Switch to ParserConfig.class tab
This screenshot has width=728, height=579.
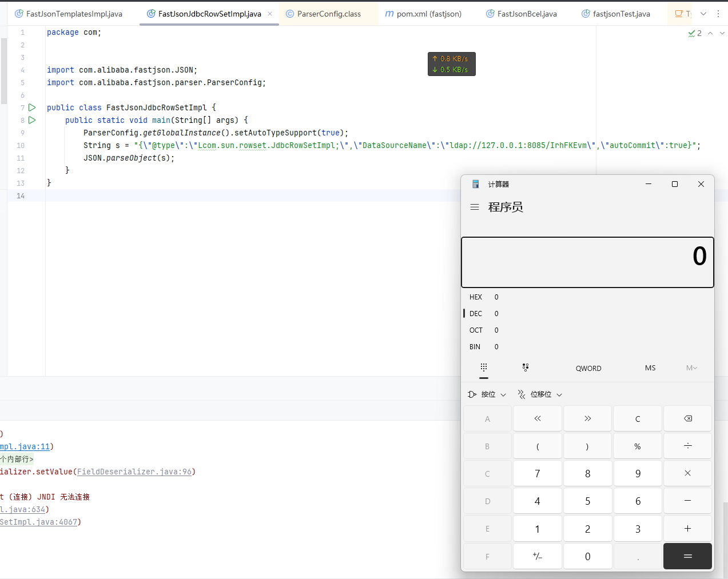[x=323, y=14]
